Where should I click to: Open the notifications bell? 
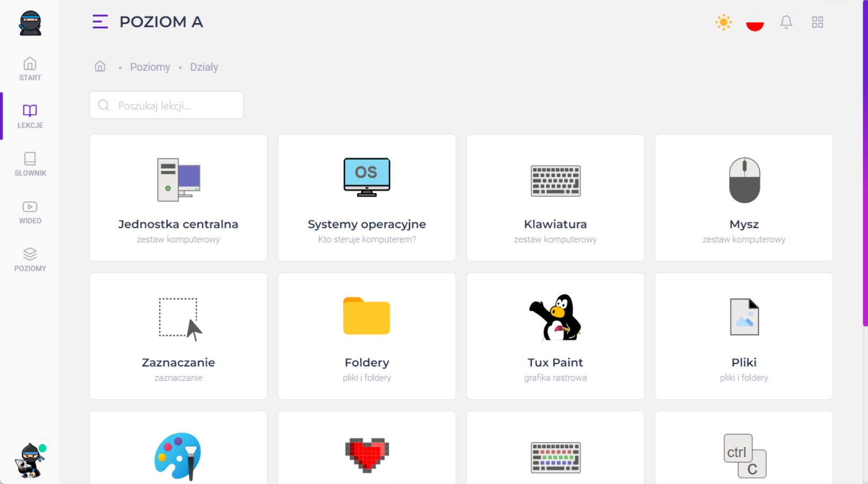tap(786, 22)
